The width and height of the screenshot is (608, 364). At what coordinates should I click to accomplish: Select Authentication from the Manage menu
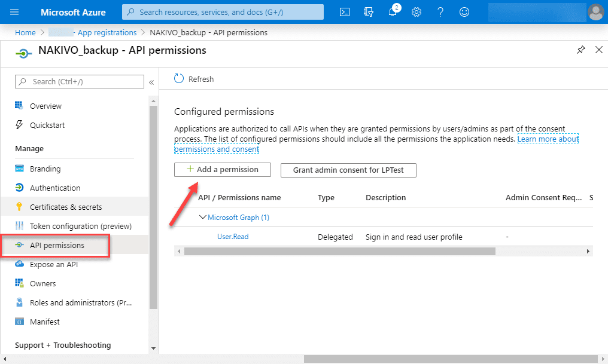point(55,188)
